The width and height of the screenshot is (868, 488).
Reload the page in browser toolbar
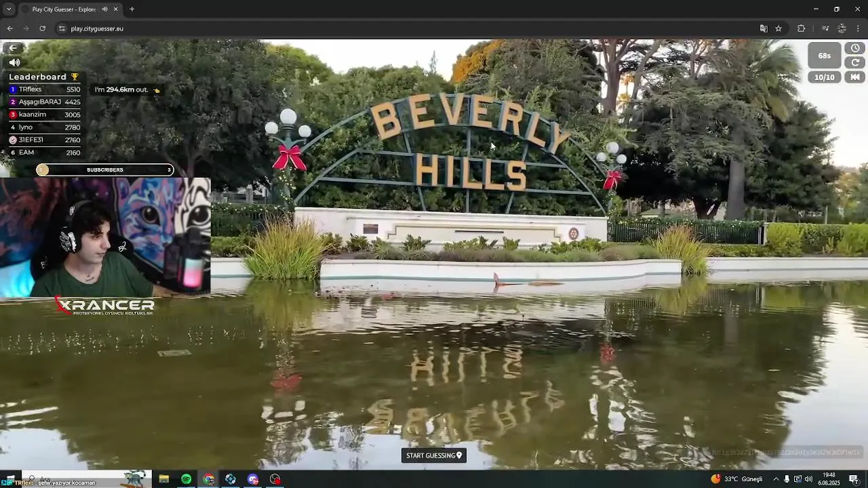point(42,28)
